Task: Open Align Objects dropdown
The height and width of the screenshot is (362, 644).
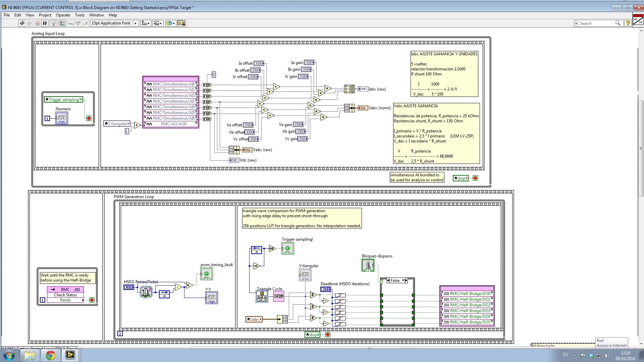Action: tap(146, 23)
